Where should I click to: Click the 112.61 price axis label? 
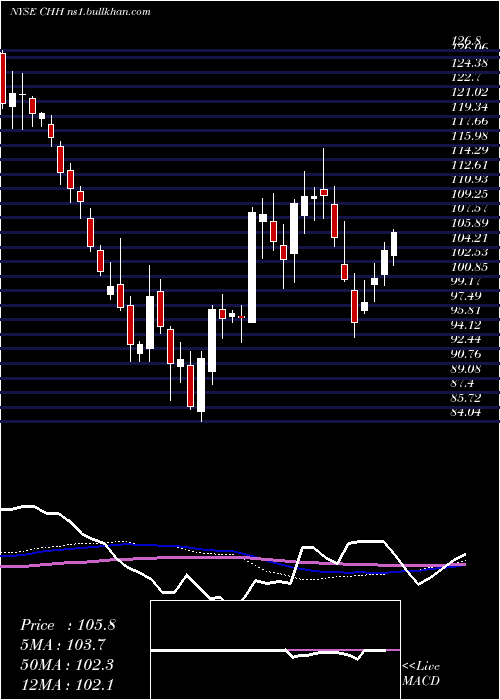pos(469,165)
